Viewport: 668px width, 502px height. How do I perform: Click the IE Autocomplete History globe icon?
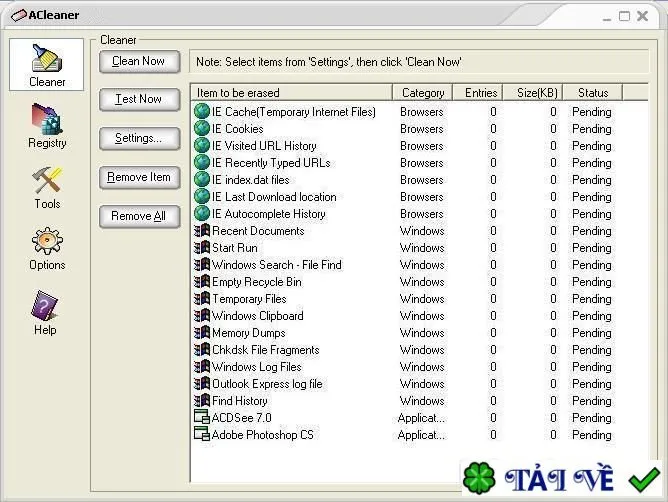[202, 213]
